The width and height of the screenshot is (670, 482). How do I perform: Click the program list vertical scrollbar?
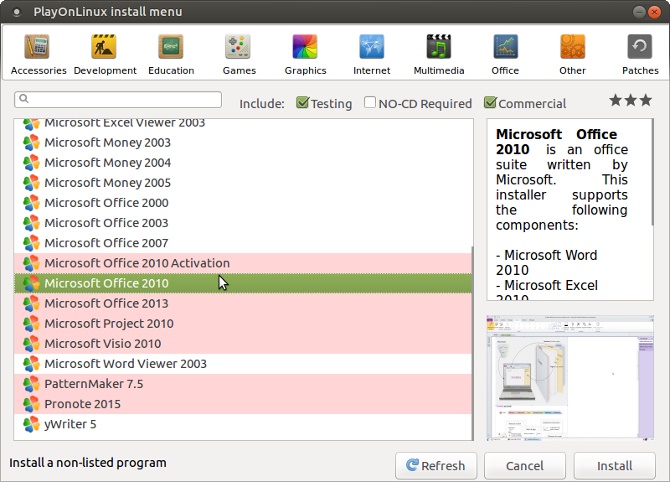473,342
